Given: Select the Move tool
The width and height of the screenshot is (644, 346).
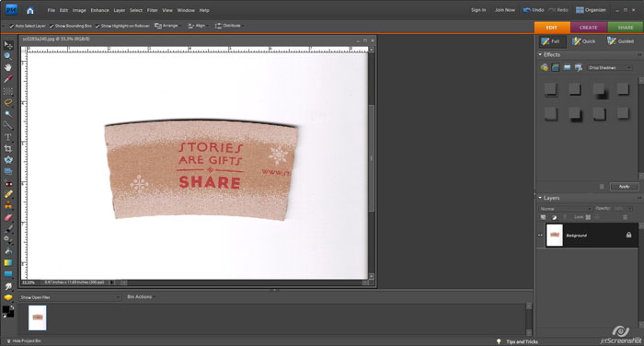Looking at the screenshot, I should pyautogui.click(x=7, y=44).
